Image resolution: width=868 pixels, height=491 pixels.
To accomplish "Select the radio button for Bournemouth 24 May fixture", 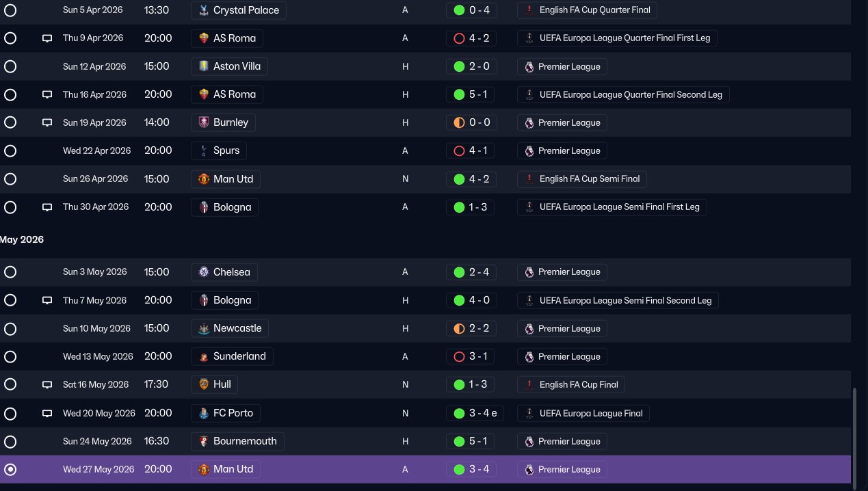I will 10,441.
